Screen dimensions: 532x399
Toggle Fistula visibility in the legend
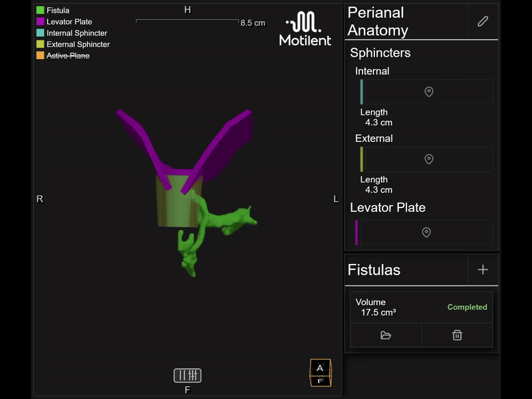coord(57,11)
